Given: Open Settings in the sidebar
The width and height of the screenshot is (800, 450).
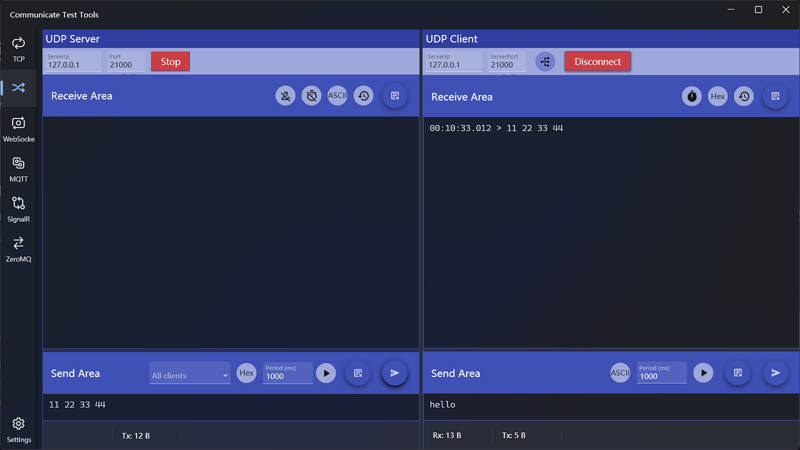Looking at the screenshot, I should pos(18,429).
